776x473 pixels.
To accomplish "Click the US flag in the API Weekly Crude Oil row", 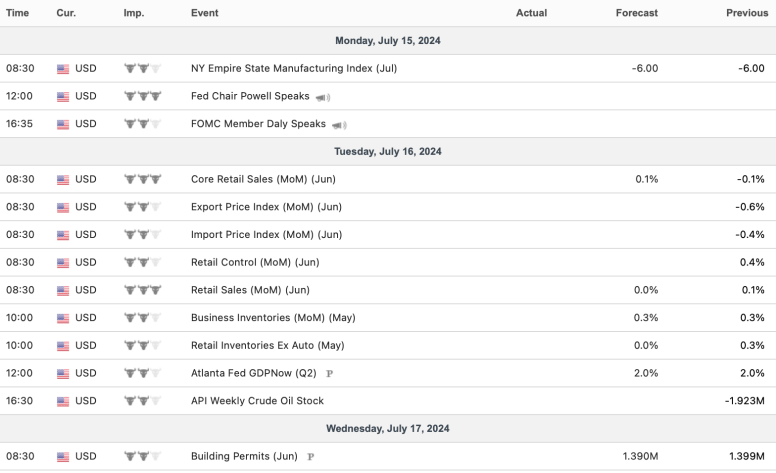I will (63, 401).
